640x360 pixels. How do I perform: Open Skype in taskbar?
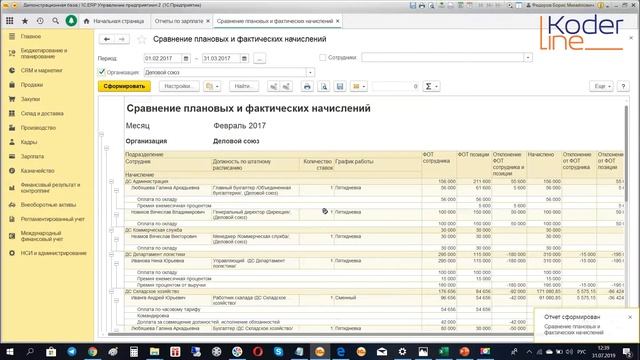279,352
